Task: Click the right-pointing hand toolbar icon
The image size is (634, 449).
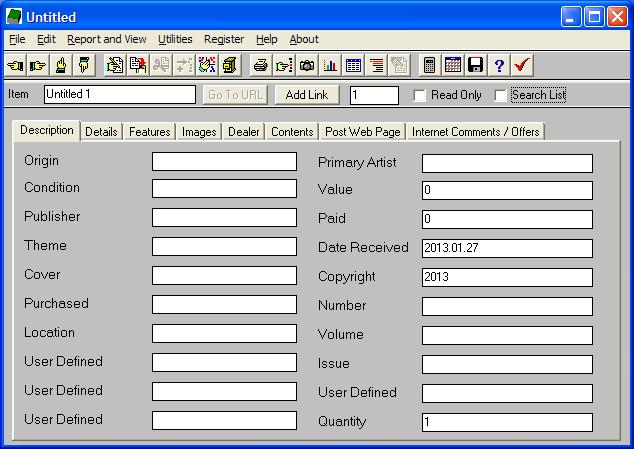Action: click(37, 66)
